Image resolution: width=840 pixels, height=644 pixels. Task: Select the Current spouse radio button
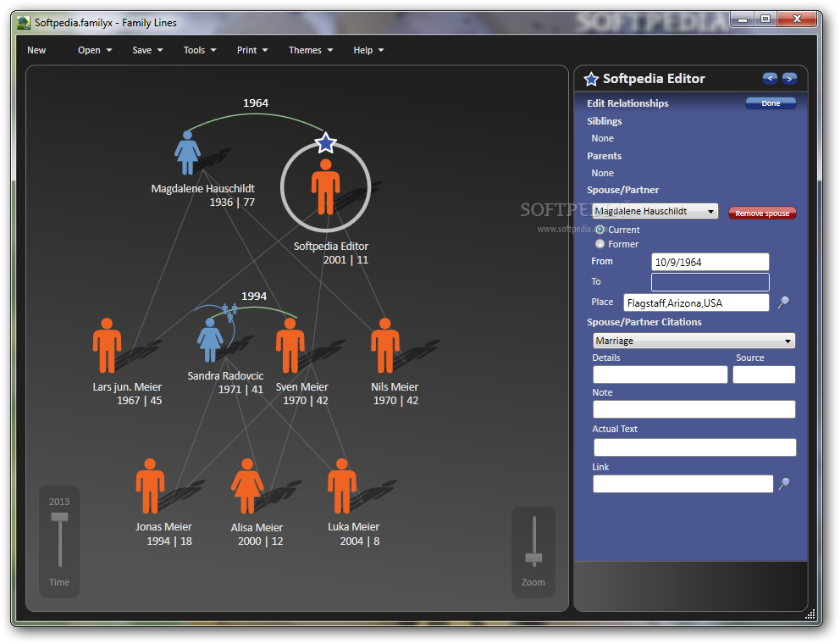(x=600, y=230)
